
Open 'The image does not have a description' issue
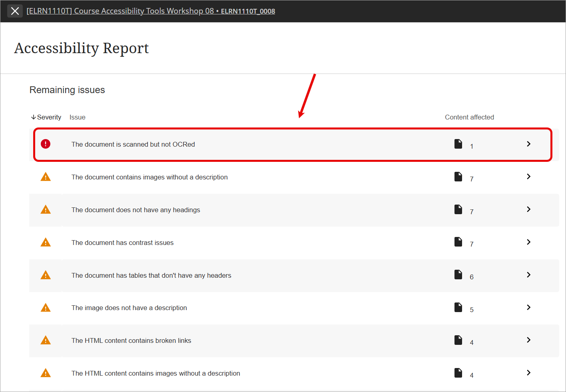coord(129,308)
